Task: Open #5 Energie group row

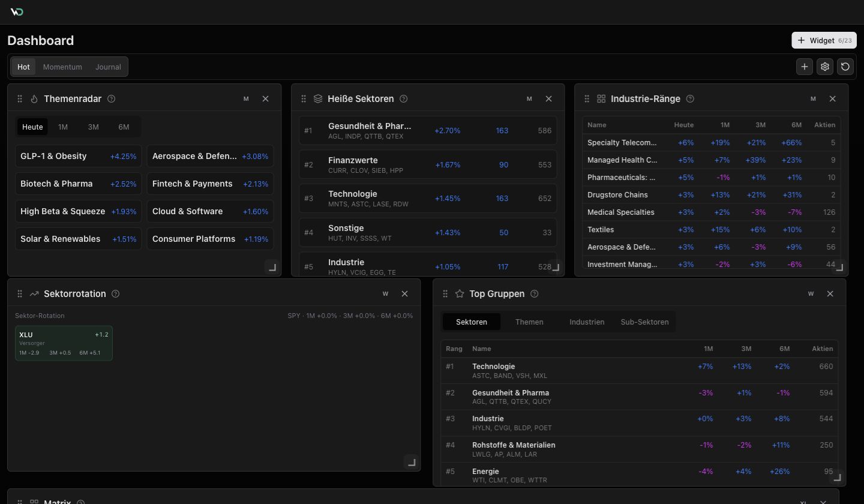Action: 640,475
